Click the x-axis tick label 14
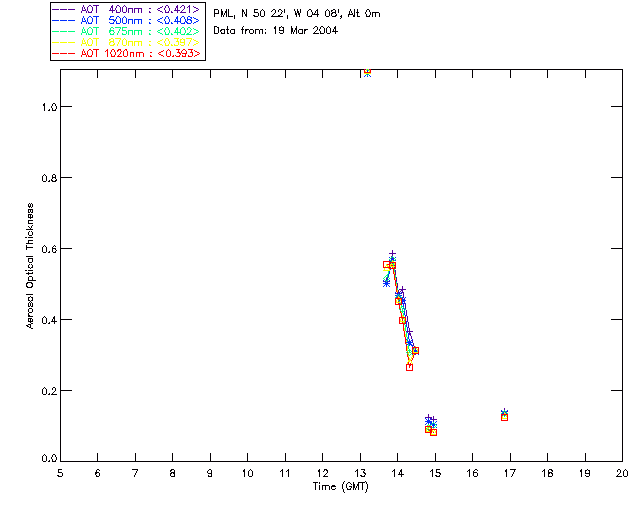The image size is (640, 512). 398,473
